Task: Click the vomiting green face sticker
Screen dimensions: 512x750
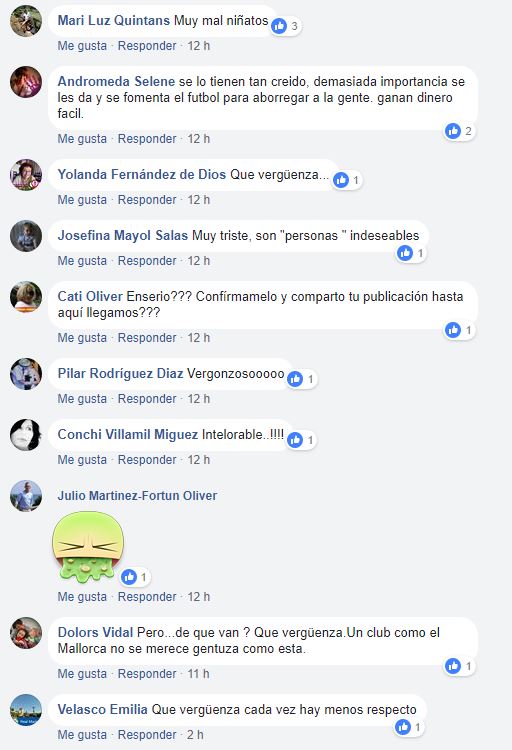Action: pos(88,547)
